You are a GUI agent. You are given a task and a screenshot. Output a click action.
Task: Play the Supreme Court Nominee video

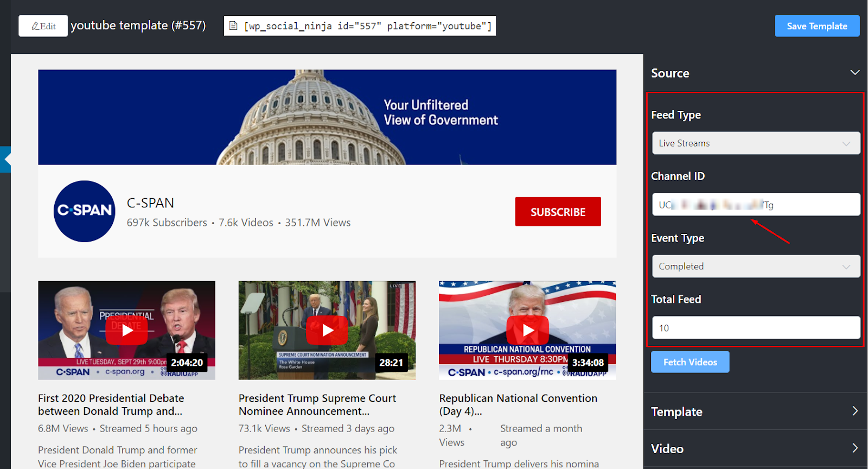click(x=327, y=330)
